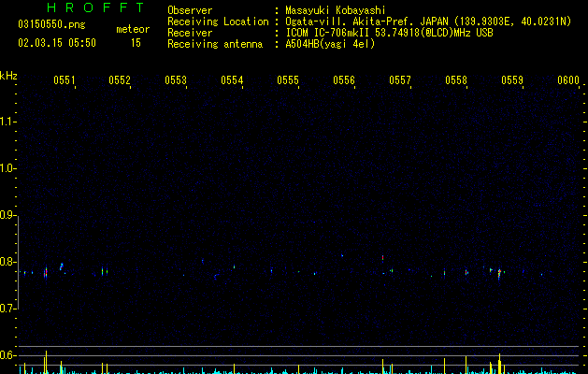Click the 0.8 kHz axis label
Image resolution: width=588 pixels, height=374 pixels.
[x=7, y=262]
